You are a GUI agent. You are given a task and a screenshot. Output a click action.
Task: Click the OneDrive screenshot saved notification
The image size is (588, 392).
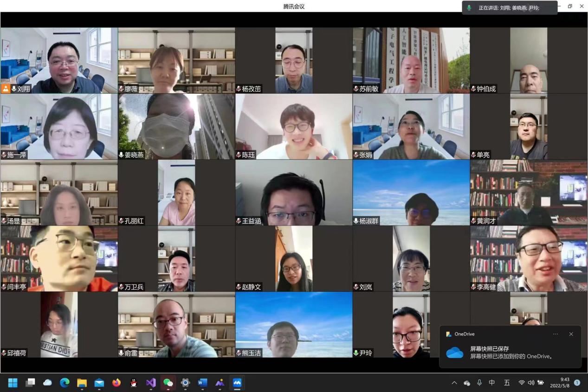point(510,353)
